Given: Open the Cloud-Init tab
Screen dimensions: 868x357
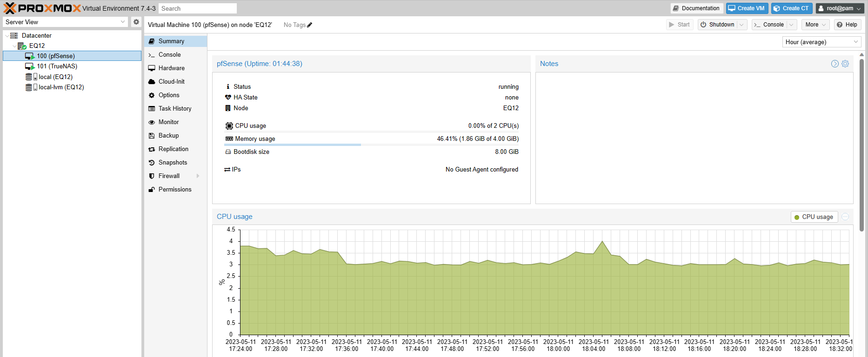Looking at the screenshot, I should (175, 81).
